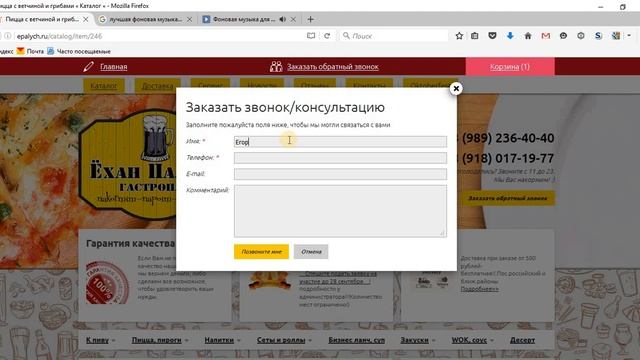Open the Бизнес ланч, суп category
Screen dimensions: 640x360
357,340
